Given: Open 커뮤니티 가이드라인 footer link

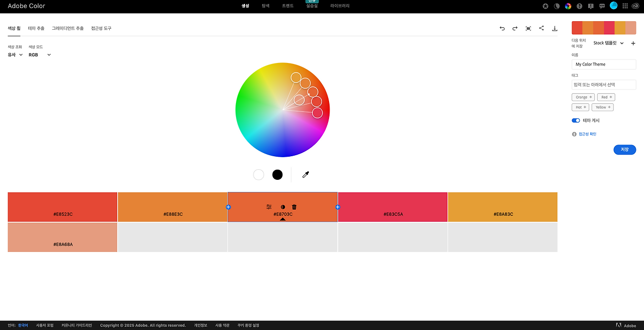Looking at the screenshot, I should coord(76,325).
